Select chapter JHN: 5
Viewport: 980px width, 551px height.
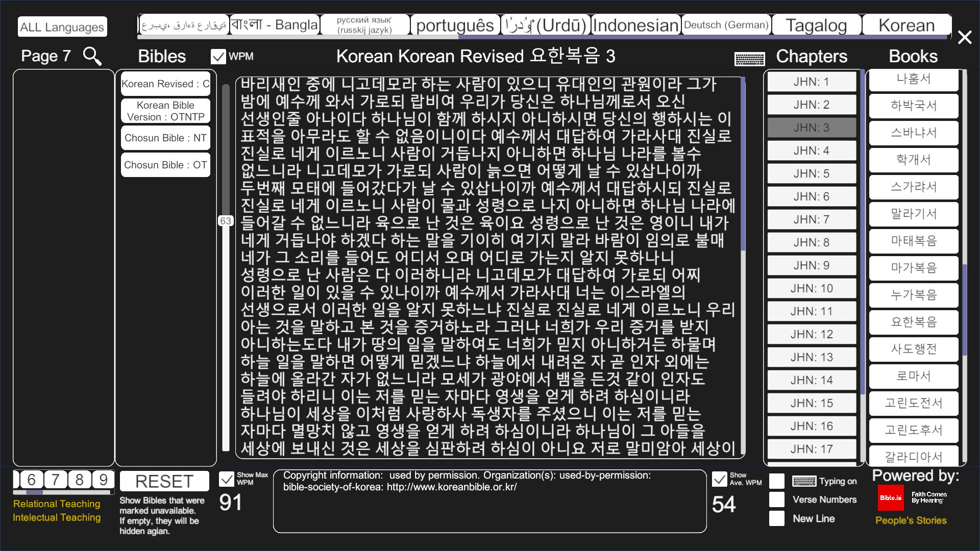(x=812, y=173)
